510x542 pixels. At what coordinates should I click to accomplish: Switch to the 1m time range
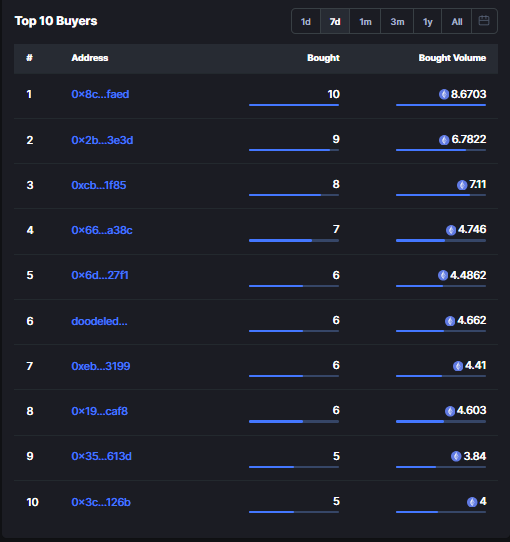click(365, 21)
